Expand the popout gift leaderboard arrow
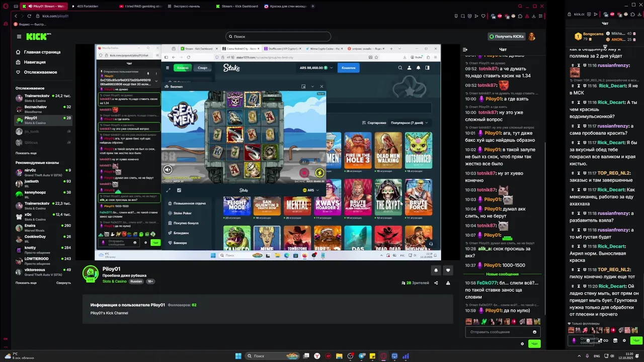The image size is (644, 362). tap(604, 46)
